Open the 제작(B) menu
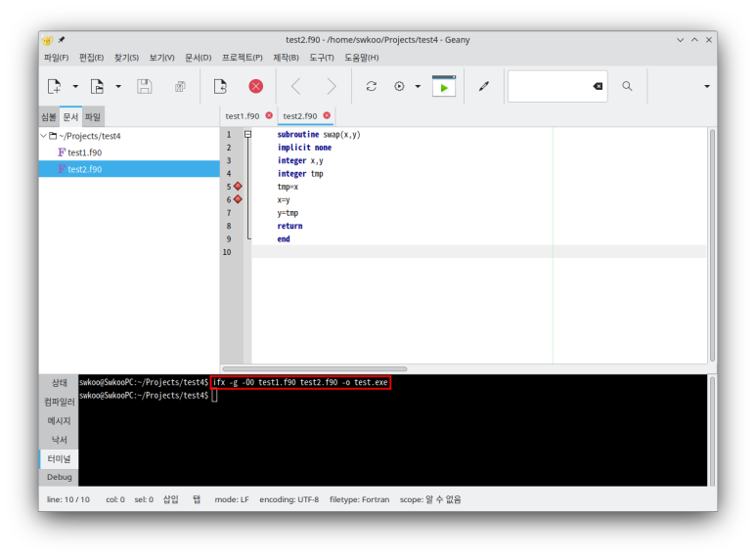Screen dimensions: 756x557 tap(286, 58)
